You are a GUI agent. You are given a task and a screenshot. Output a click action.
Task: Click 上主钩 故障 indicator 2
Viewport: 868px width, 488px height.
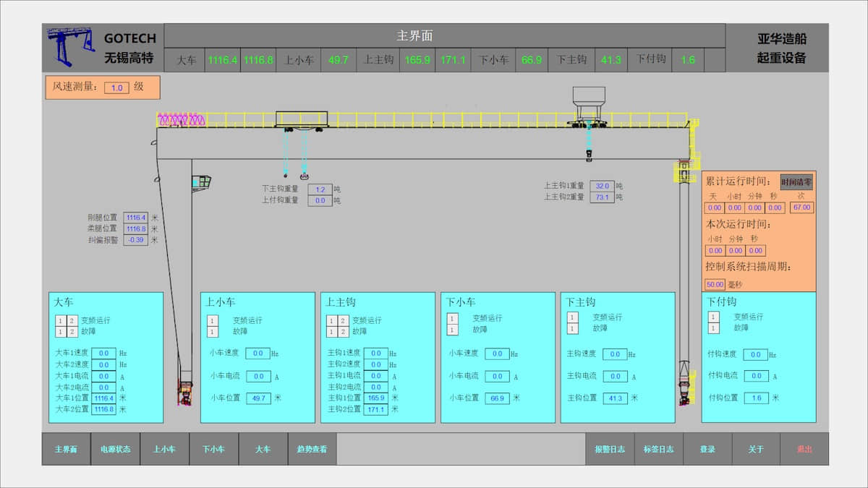coord(344,332)
